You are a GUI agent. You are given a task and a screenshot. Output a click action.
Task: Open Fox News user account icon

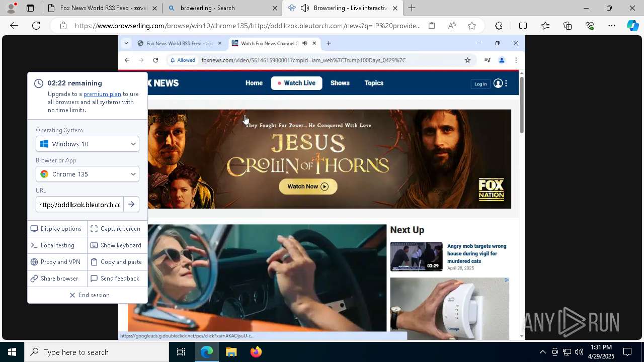498,83
